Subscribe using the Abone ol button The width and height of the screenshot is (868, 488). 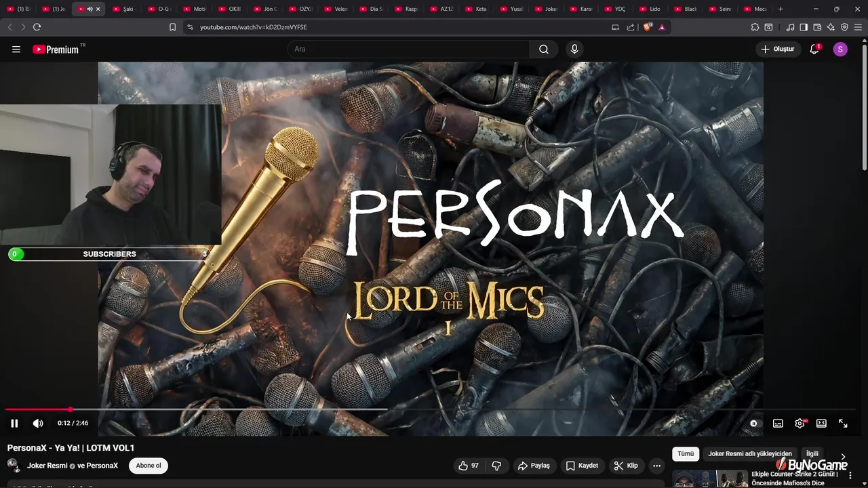[149, 466]
